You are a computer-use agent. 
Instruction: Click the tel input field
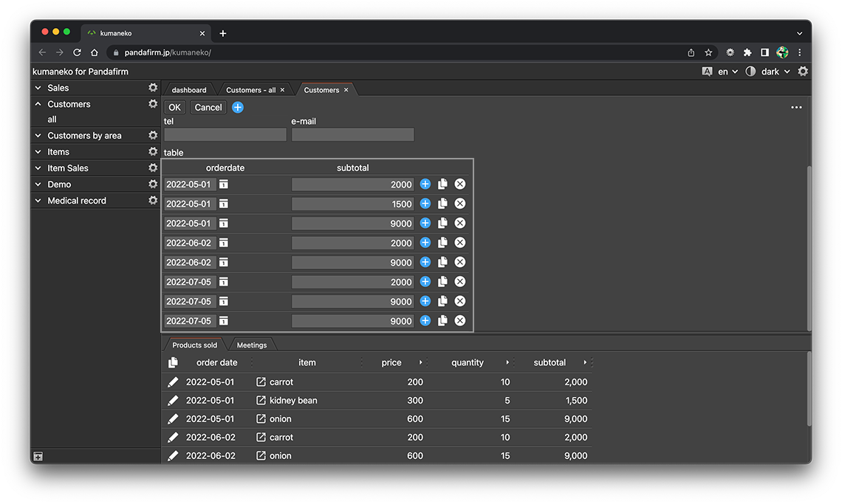point(225,135)
